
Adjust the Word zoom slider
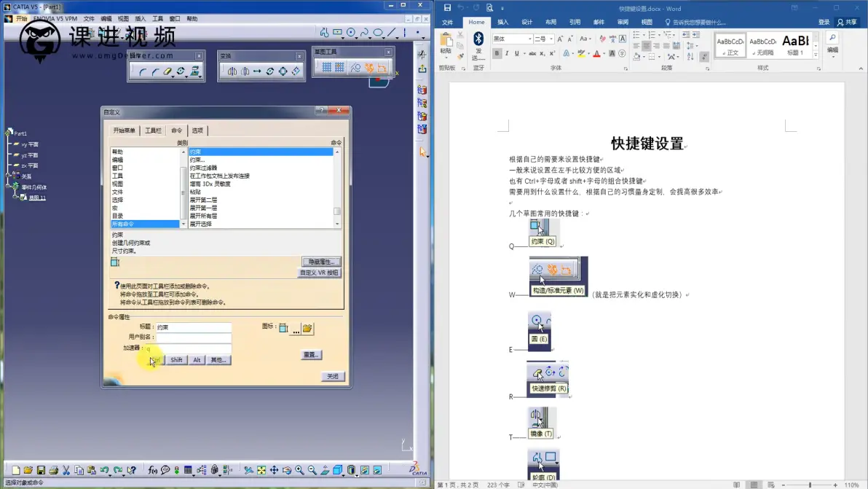click(809, 485)
